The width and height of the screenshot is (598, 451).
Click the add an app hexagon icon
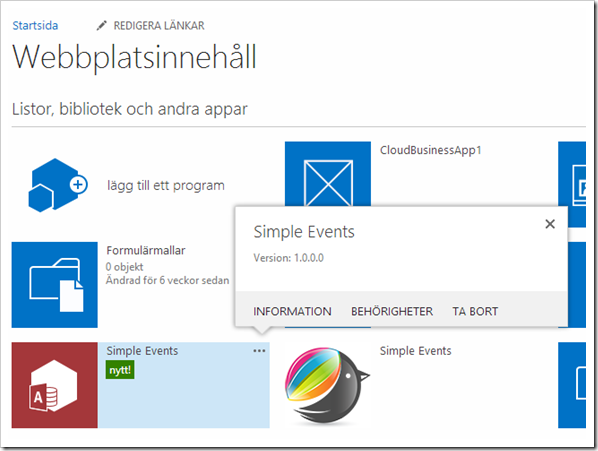click(x=58, y=185)
